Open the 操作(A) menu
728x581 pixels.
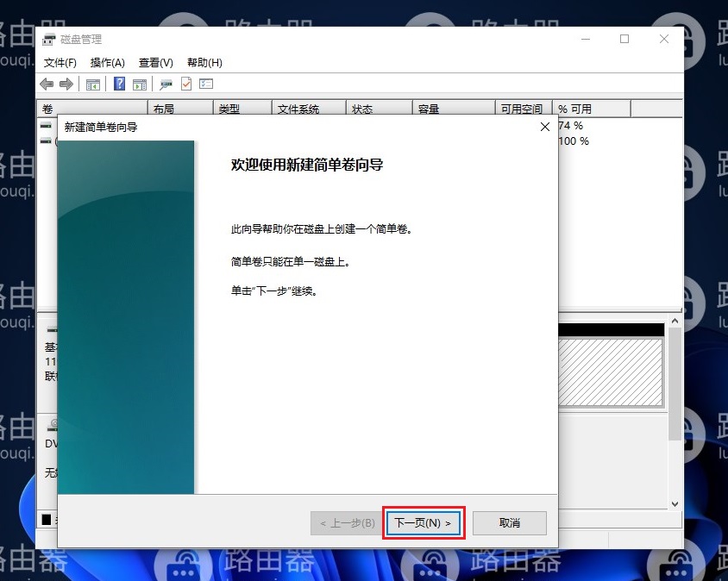pyautogui.click(x=107, y=63)
